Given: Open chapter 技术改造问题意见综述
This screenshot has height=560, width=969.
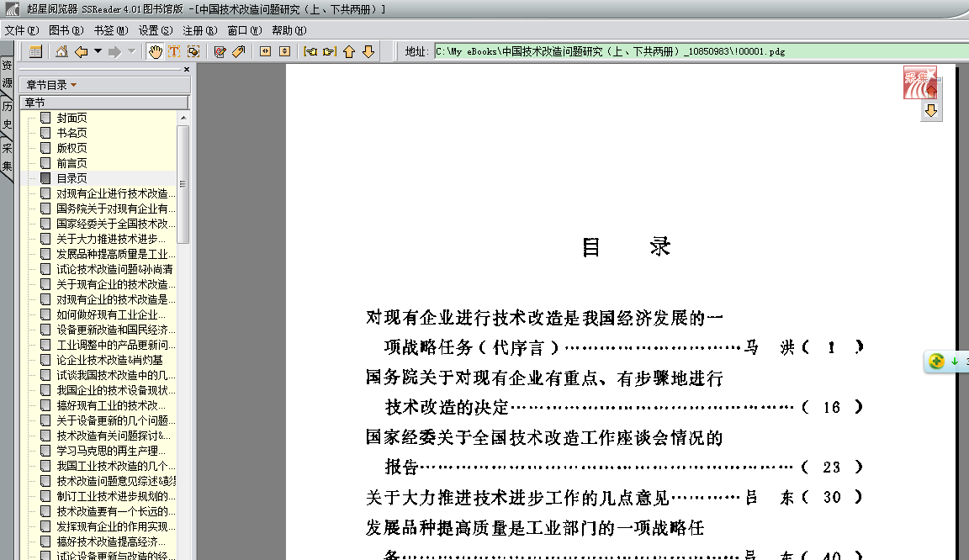Looking at the screenshot, I should tap(115, 481).
